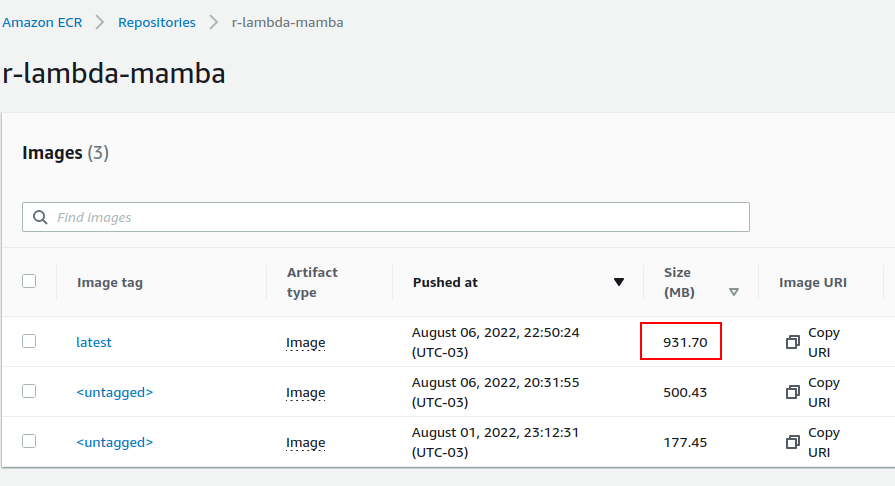895x486 pixels.
Task: Open the untagged image sized 500.43 MB
Action: click(x=115, y=392)
